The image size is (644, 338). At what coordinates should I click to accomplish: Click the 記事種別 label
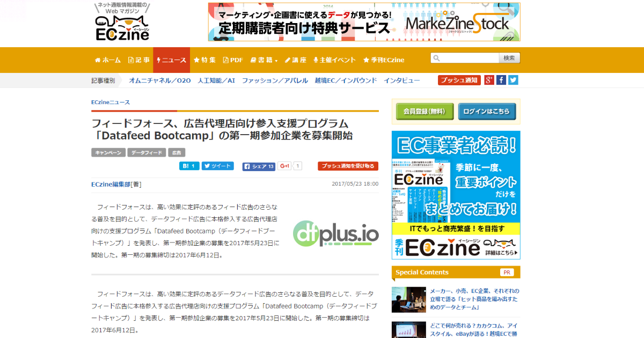point(103,80)
